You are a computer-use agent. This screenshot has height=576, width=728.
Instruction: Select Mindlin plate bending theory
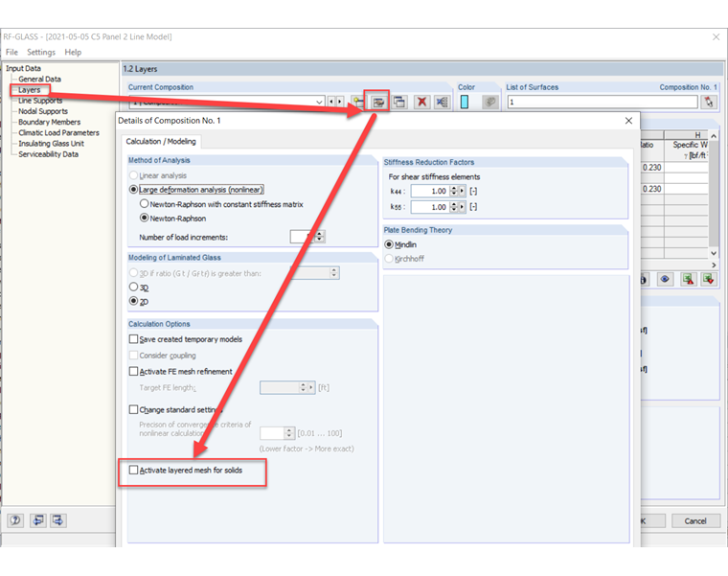pos(389,244)
